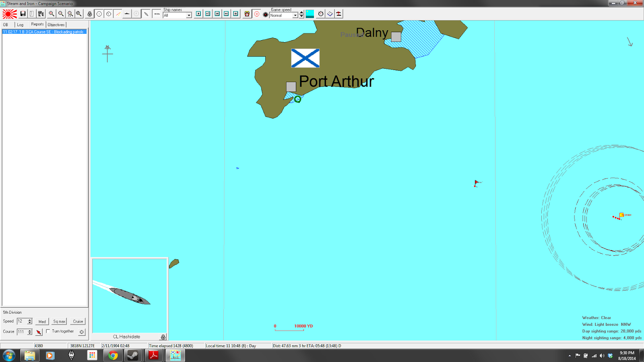Click the blue diamond toolbar icon
The width and height of the screenshot is (644, 362).
(x=330, y=14)
